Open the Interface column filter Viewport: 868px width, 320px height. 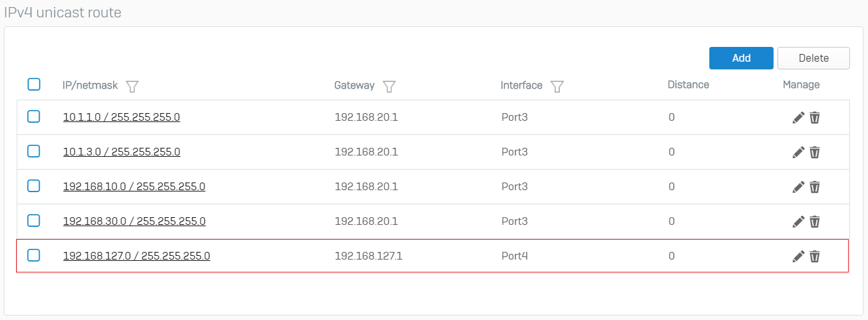557,86
